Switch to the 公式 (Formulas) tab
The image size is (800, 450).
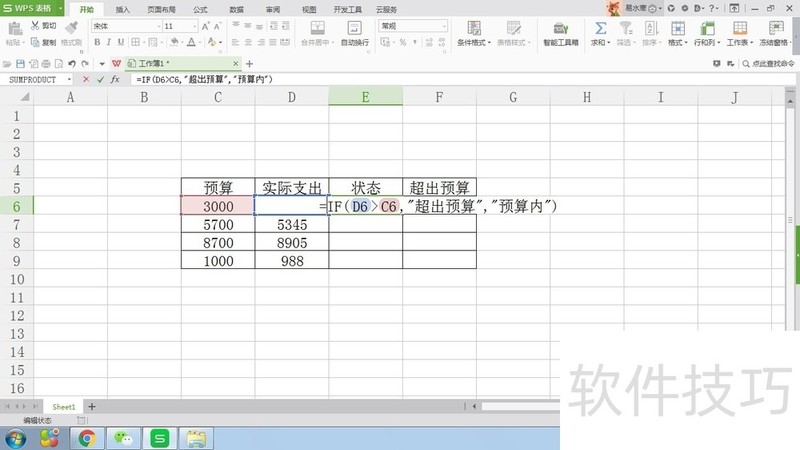coord(200,10)
